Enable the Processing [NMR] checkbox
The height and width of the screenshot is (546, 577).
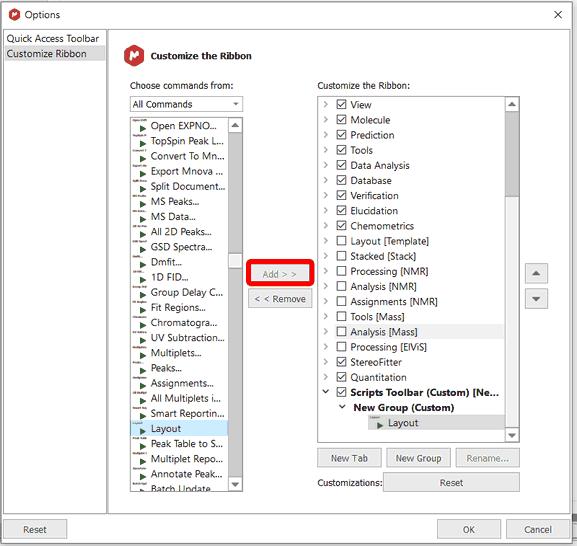click(341, 271)
